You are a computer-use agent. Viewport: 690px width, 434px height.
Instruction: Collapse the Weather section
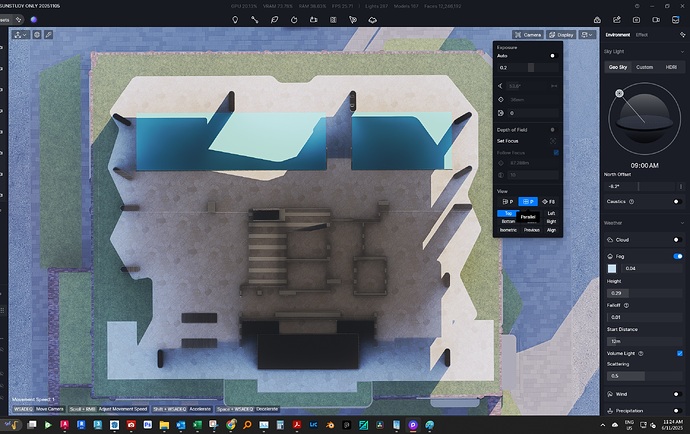(680, 222)
